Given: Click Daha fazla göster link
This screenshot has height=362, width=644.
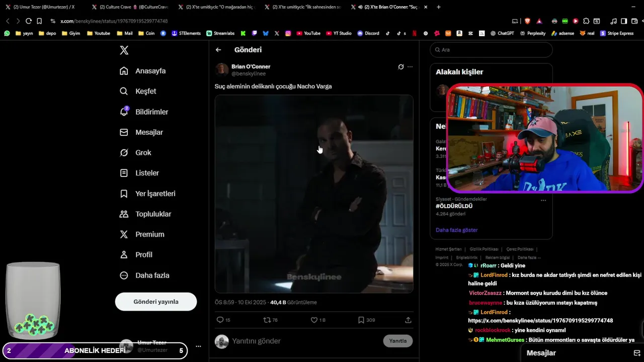Looking at the screenshot, I should click(x=456, y=230).
